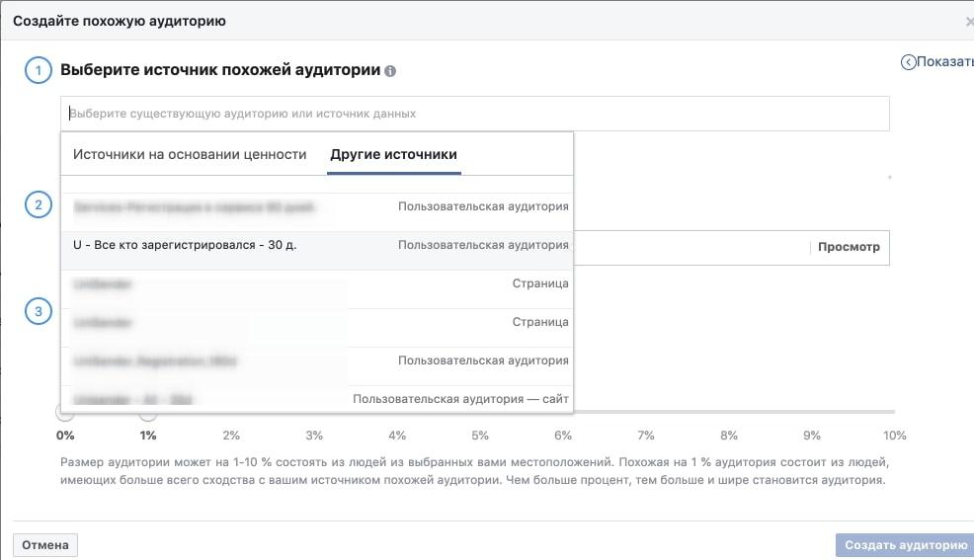Image resolution: width=974 pixels, height=560 pixels.
Task: Choose 'U - Все кто зарегистрировался - 30 д.' audience
Action: click(x=317, y=245)
